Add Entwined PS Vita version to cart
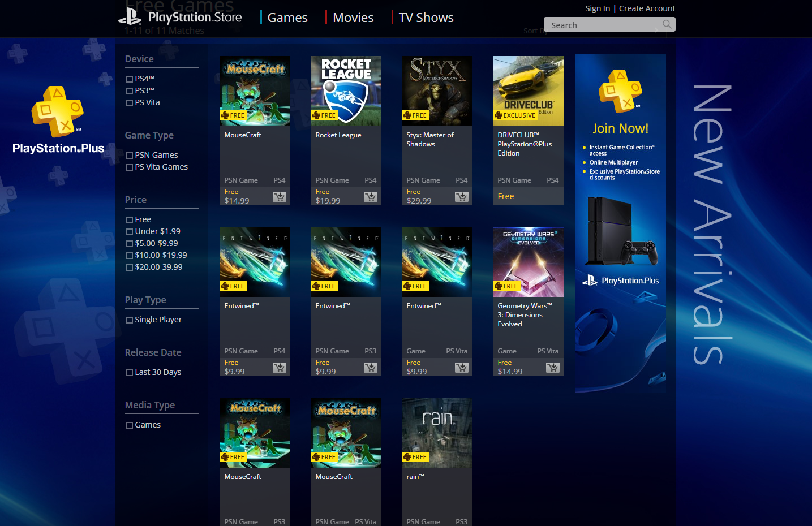This screenshot has height=526, width=812. pos(462,368)
